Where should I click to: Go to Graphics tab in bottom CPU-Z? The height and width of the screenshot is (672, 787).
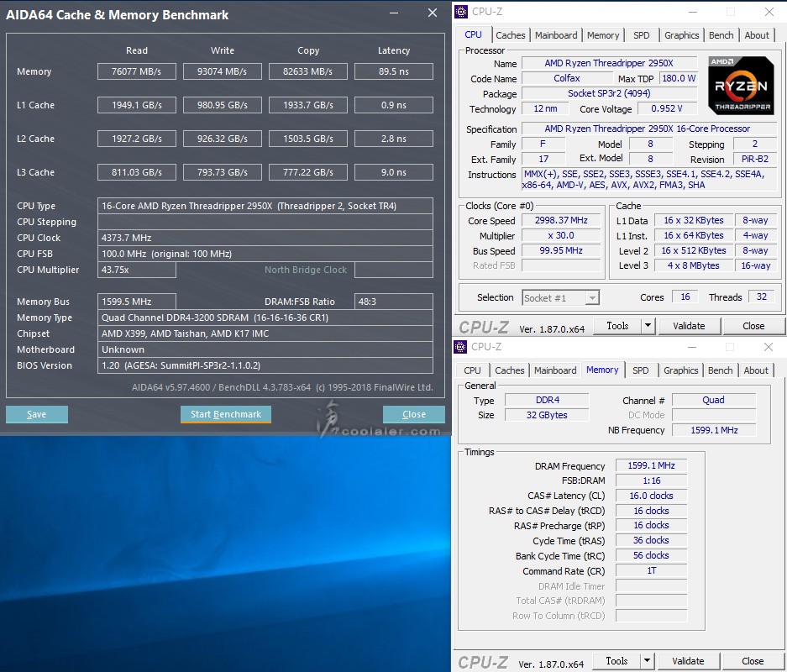(680, 370)
